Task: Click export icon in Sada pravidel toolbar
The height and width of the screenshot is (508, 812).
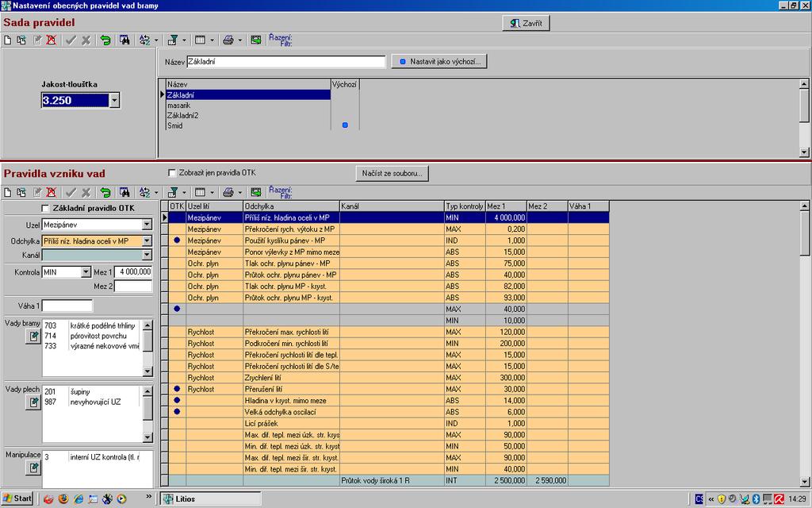Action: pos(256,40)
